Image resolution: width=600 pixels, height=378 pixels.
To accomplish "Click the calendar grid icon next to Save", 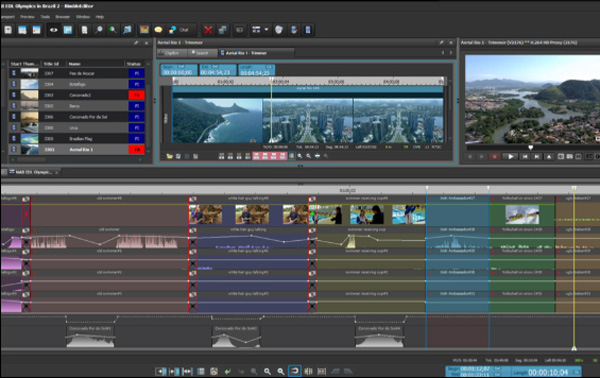I will (22, 30).
